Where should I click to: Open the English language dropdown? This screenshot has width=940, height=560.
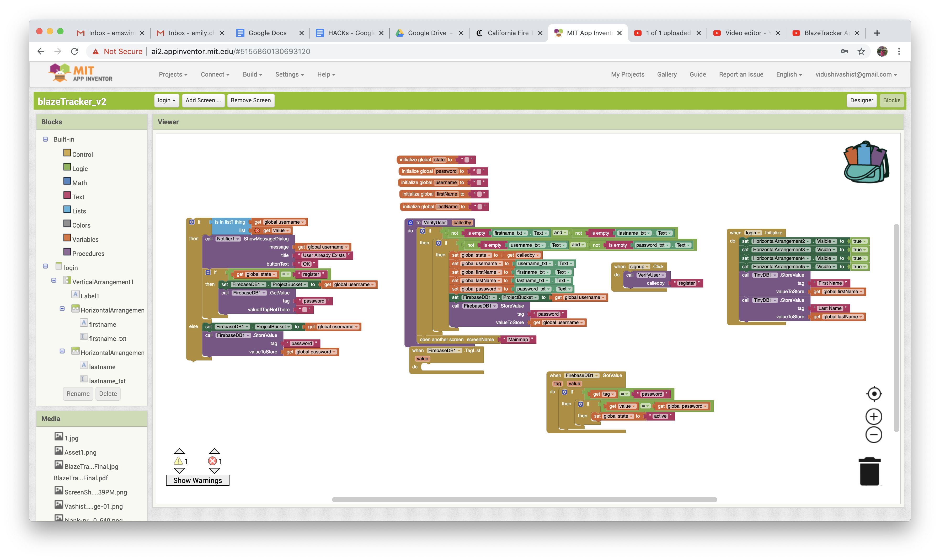(789, 74)
